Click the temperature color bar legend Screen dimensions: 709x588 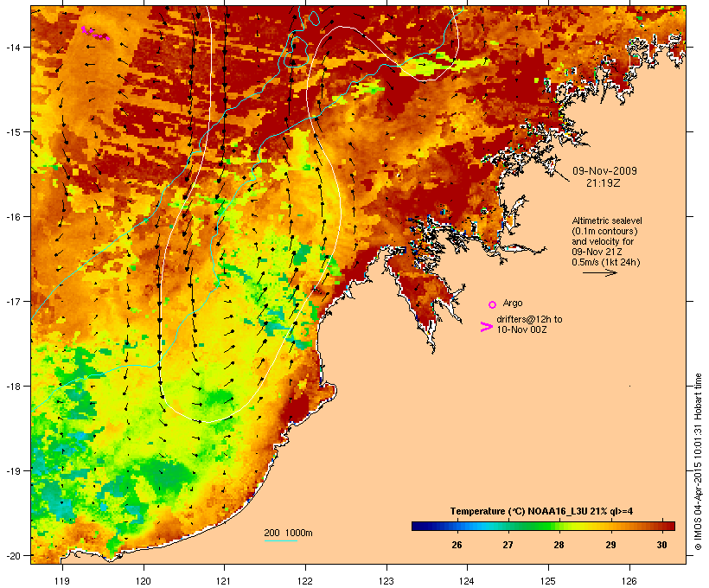[543, 526]
